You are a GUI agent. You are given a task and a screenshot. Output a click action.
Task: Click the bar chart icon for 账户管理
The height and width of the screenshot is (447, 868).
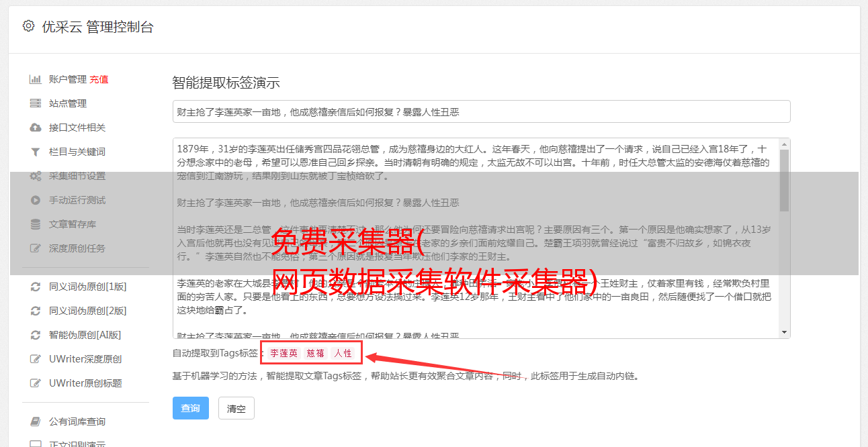[36, 79]
